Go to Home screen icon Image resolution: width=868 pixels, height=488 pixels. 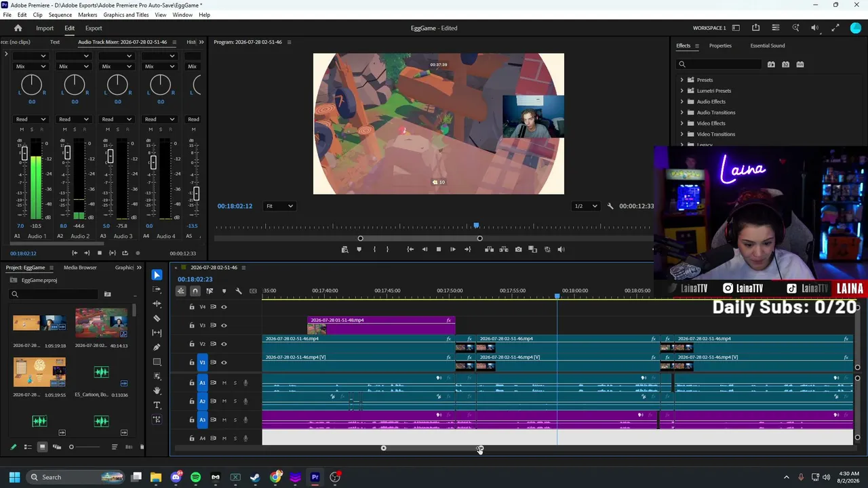click(18, 28)
